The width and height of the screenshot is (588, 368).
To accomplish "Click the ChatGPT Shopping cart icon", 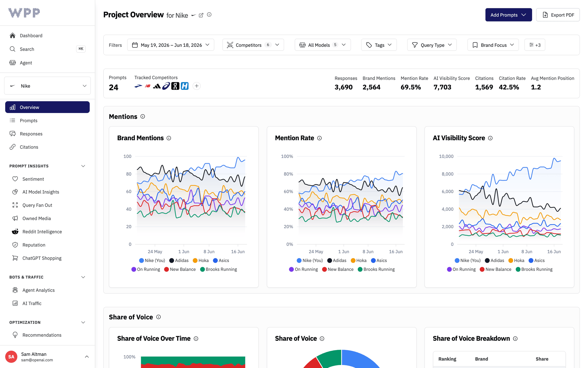I will coord(15,258).
